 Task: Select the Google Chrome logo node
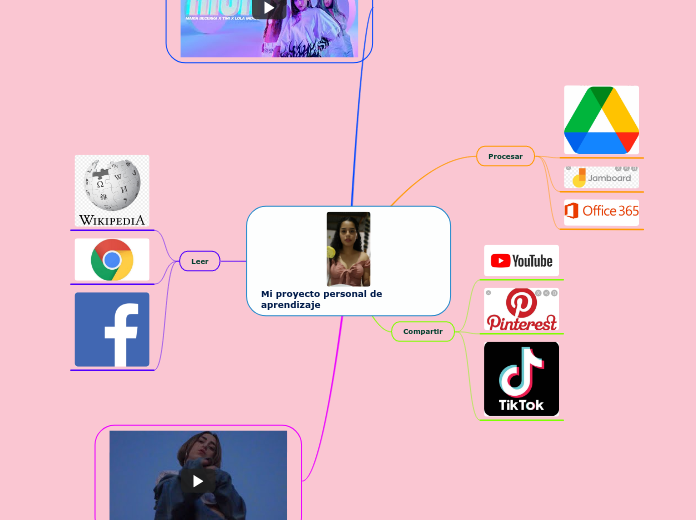point(112,260)
